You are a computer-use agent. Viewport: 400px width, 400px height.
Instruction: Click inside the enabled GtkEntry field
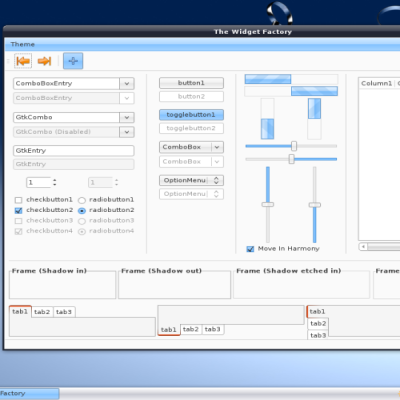[74, 151]
